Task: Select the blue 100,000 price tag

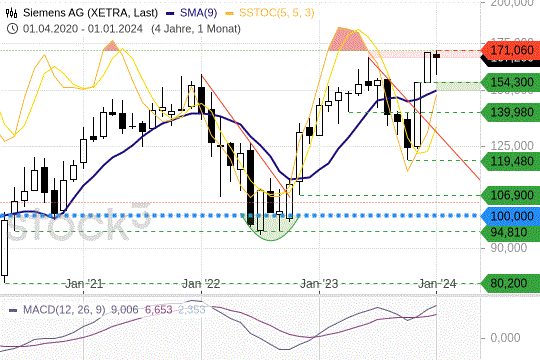Action: pos(511,216)
